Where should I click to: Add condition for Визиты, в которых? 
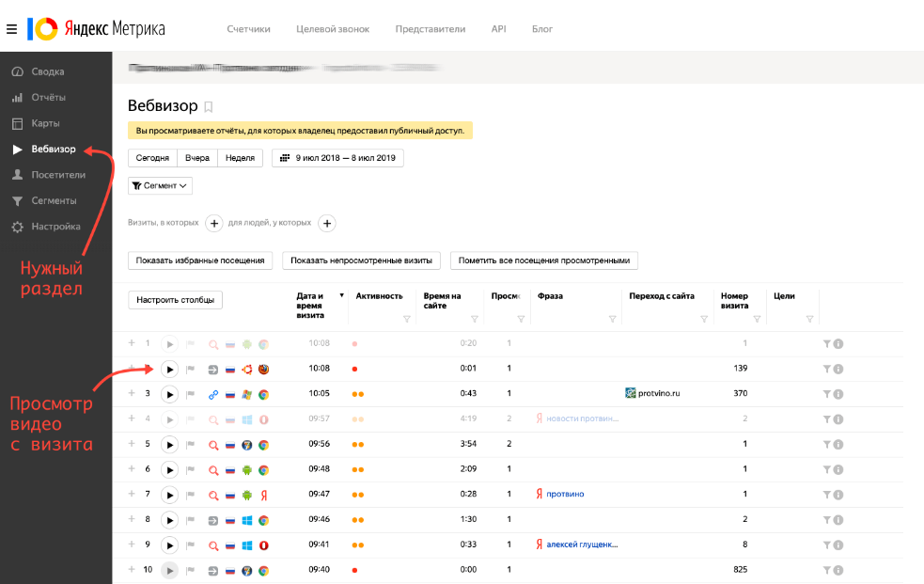click(x=214, y=223)
